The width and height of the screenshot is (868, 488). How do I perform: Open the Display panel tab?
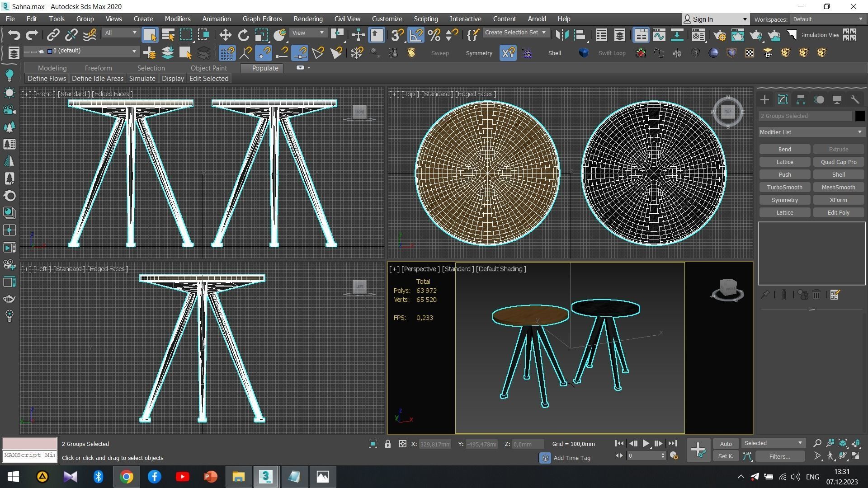(x=837, y=100)
